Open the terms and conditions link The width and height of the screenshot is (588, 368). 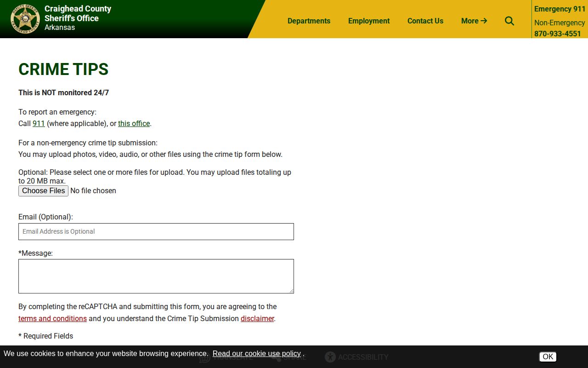click(x=52, y=318)
